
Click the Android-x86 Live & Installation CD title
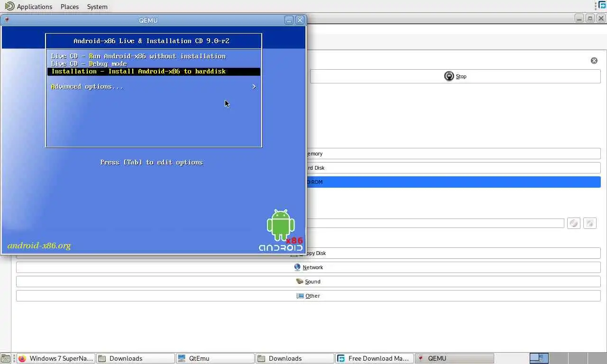pos(151,41)
